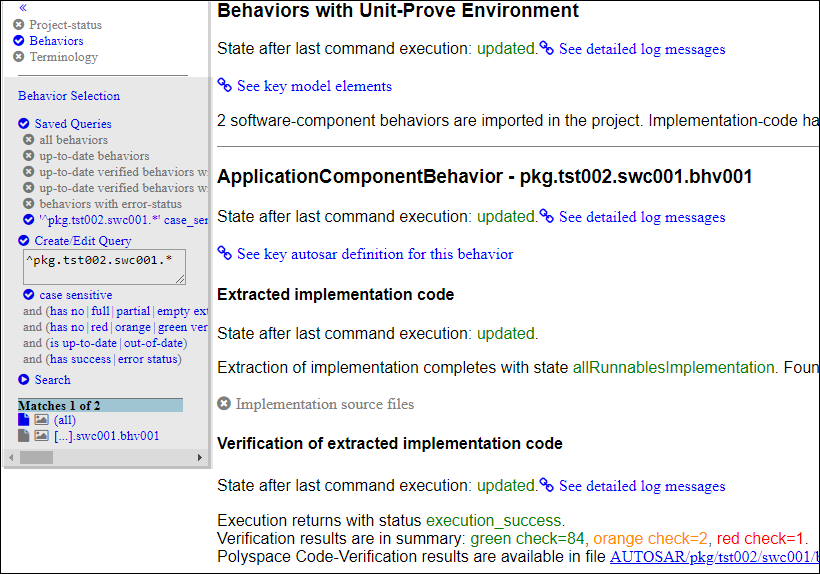
Task: Open the Terminology page
Action: [x=63, y=57]
